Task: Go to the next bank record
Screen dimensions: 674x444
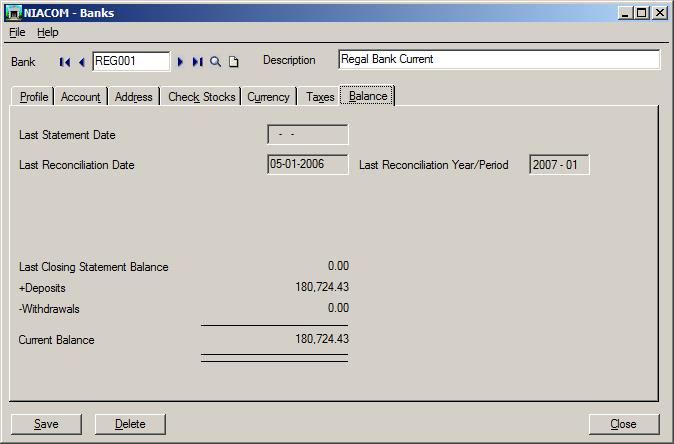Action: click(x=180, y=62)
